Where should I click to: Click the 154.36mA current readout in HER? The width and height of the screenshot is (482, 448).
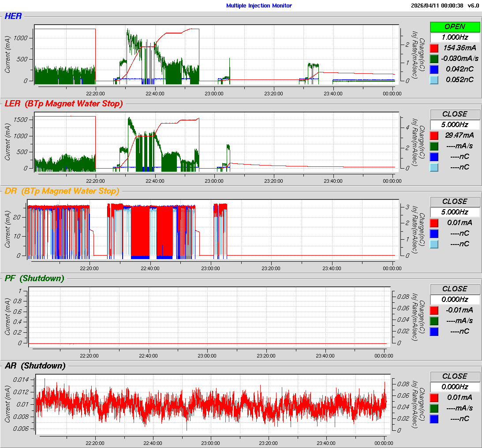click(460, 48)
